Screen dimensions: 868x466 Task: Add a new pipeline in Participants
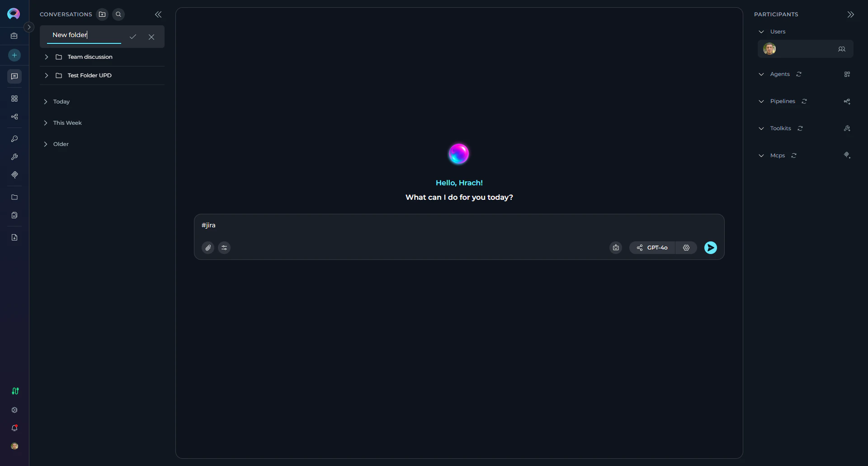[847, 101]
